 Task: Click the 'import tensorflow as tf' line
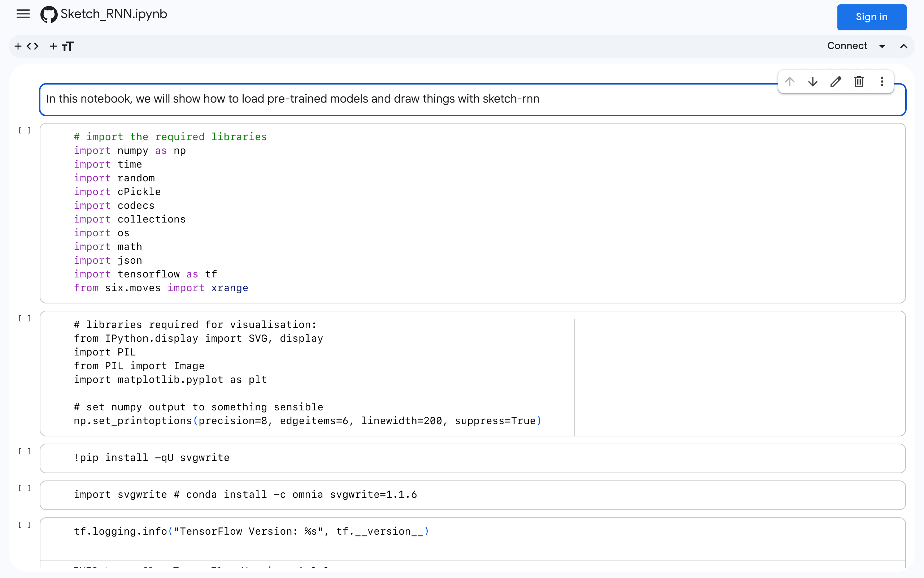145,274
